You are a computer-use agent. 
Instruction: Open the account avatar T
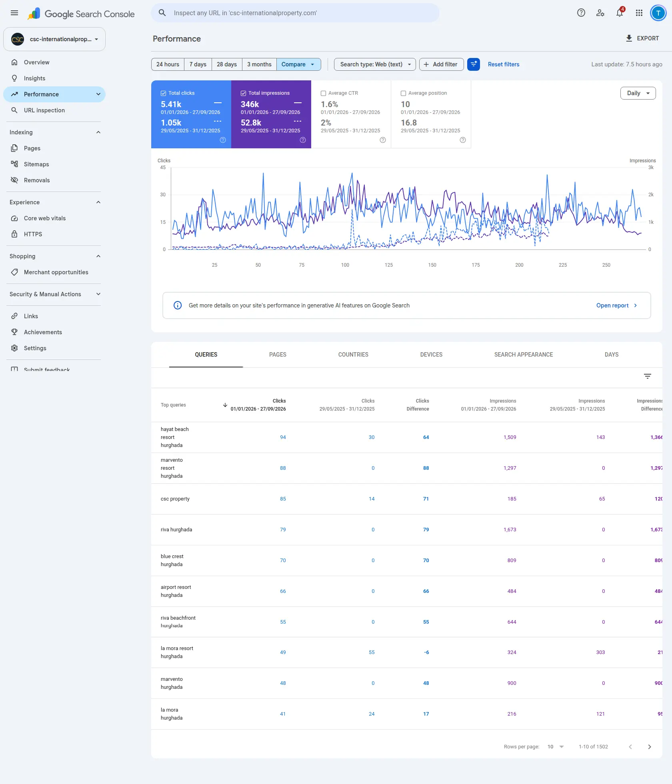tap(658, 13)
